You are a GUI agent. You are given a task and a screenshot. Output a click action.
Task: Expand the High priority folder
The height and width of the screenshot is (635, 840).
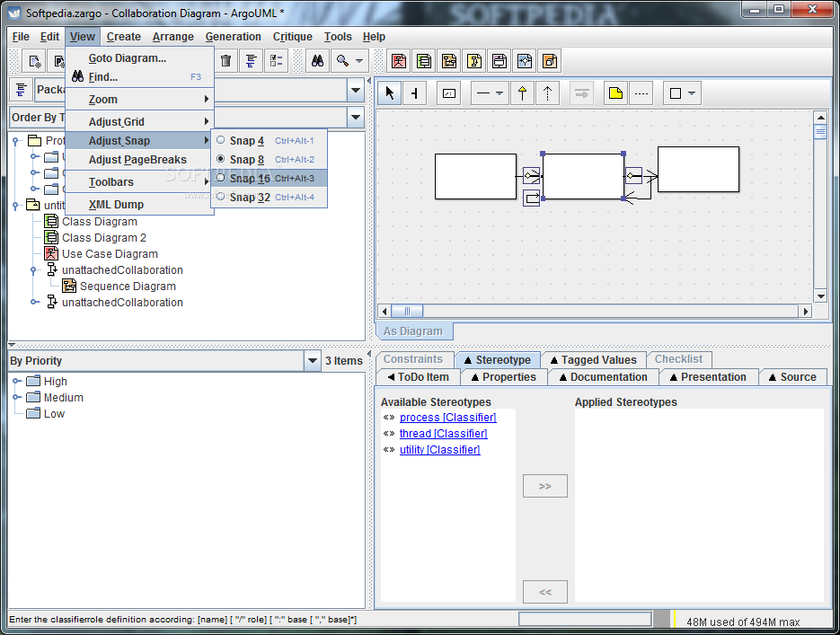click(16, 381)
